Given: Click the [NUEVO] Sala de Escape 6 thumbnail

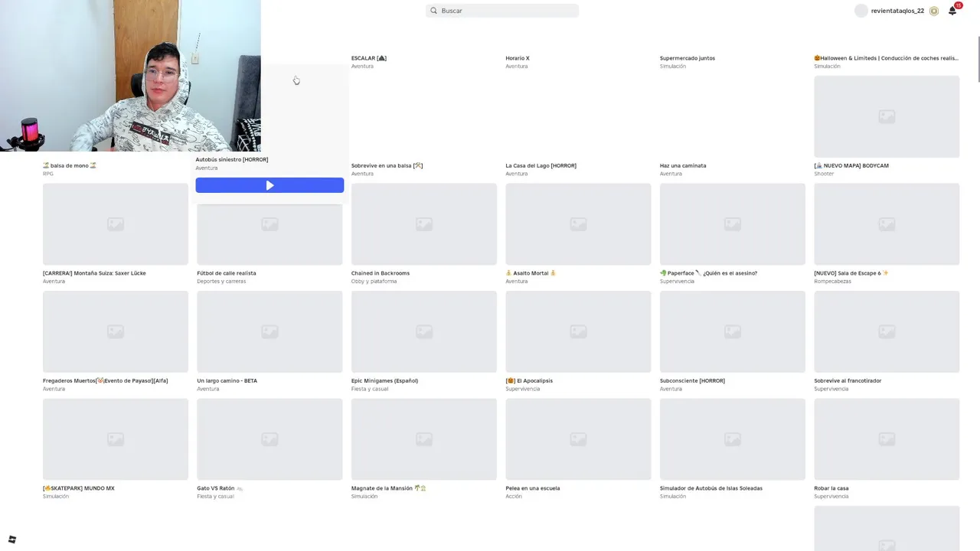Looking at the screenshot, I should click(887, 224).
